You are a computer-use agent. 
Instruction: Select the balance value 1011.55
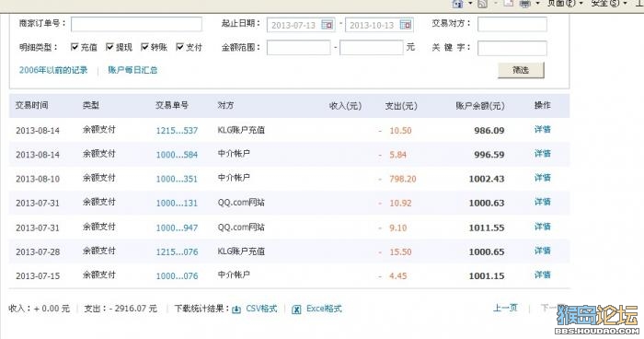click(x=487, y=228)
